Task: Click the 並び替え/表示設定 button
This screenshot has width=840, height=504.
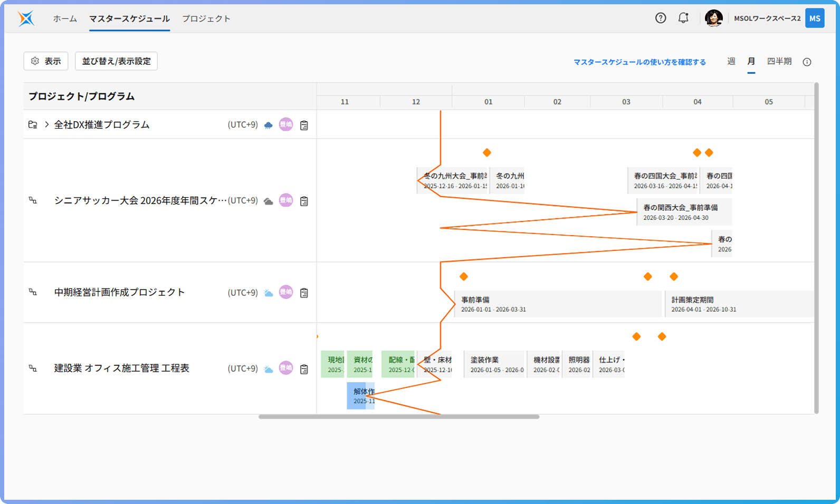Action: click(116, 61)
